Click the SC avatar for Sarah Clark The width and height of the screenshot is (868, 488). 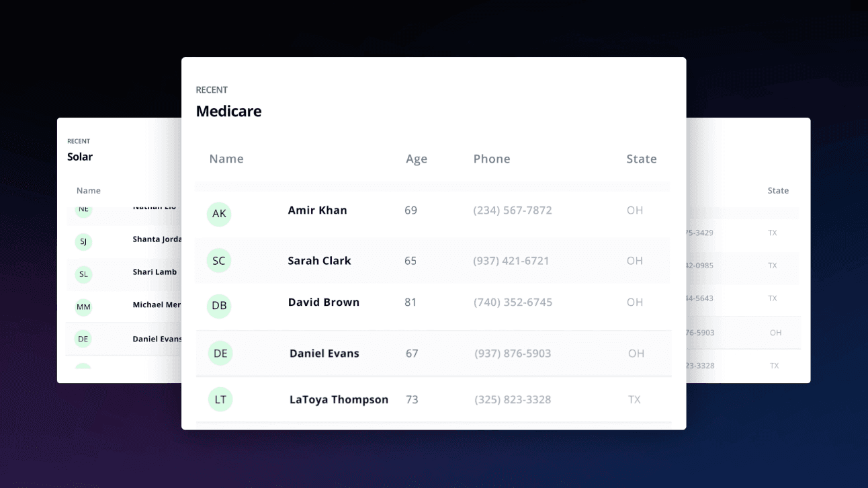pyautogui.click(x=219, y=261)
